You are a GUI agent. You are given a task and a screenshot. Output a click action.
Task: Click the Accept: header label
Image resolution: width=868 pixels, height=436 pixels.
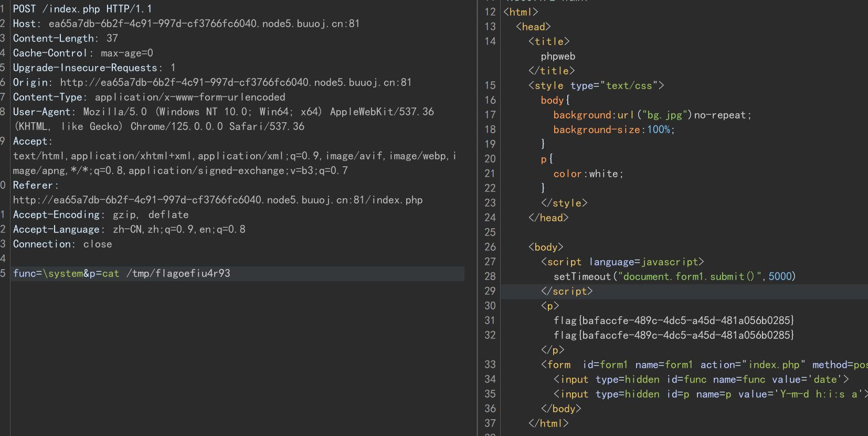[33, 141]
